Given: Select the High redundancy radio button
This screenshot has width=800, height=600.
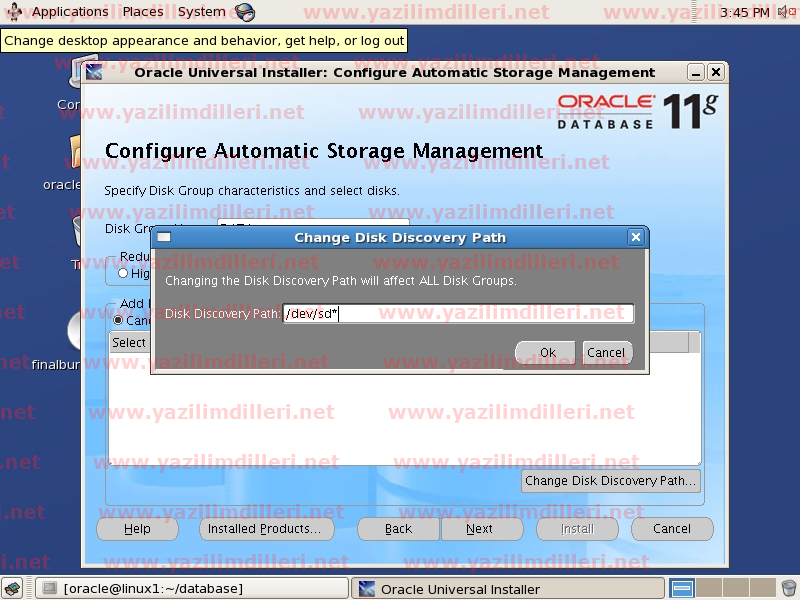Looking at the screenshot, I should point(123,273).
